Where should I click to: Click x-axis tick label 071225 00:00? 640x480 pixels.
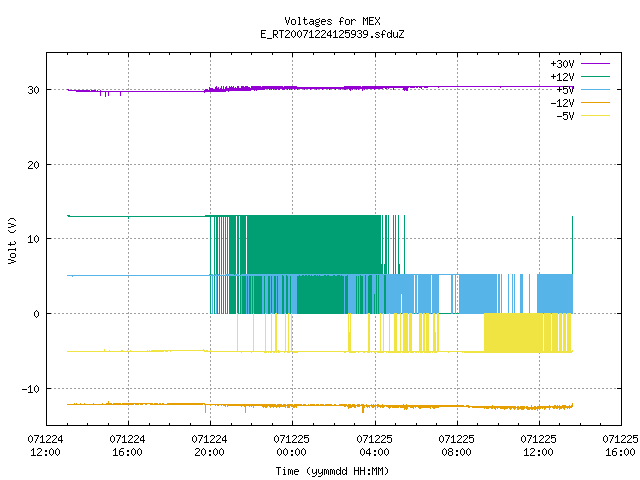pos(291,445)
